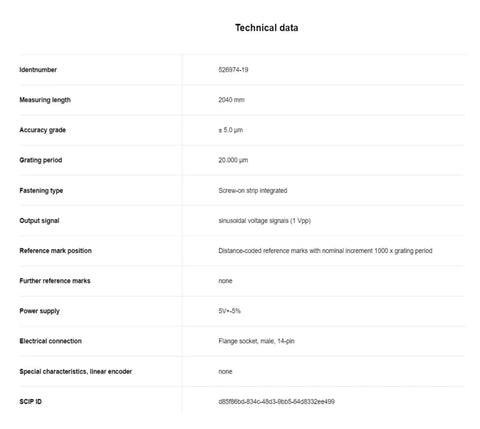
Task: Select the 2040 mm measuring length value
Action: pos(231,100)
